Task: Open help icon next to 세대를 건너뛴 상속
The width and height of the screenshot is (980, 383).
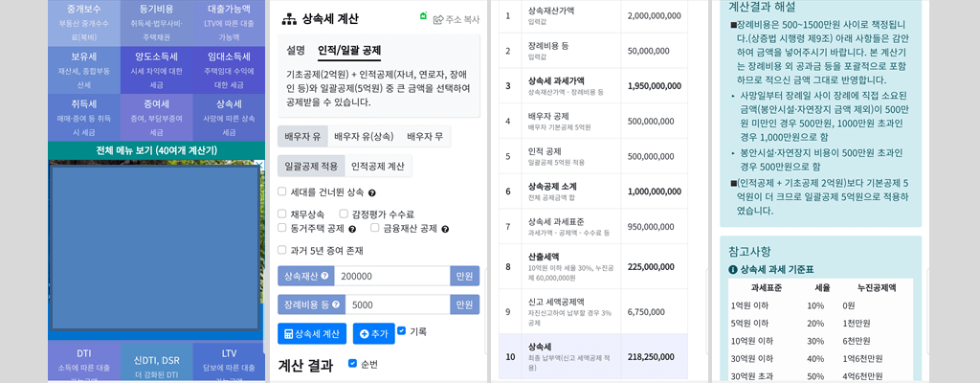Action: (x=372, y=192)
